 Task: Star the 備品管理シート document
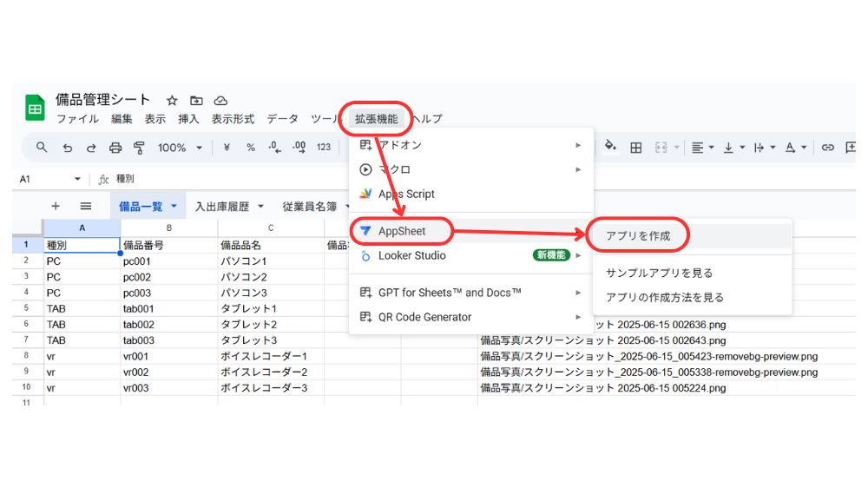click(x=172, y=100)
